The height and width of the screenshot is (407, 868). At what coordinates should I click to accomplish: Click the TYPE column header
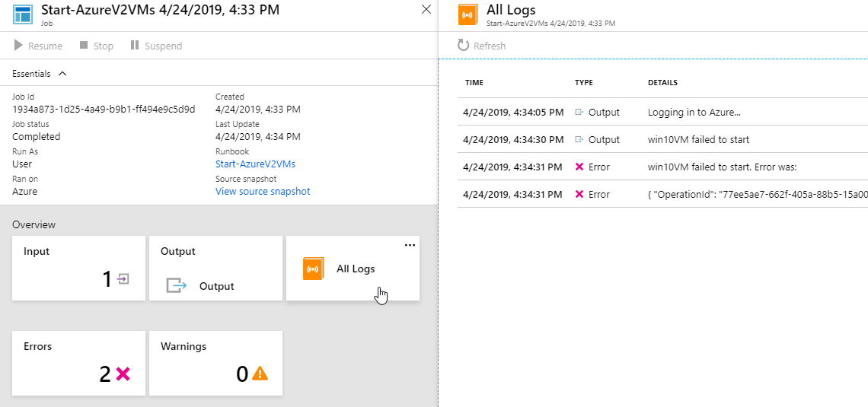point(584,82)
